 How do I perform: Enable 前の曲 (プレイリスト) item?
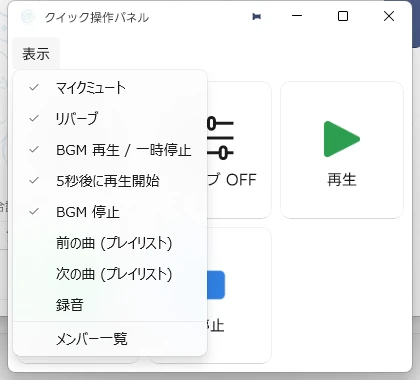pyautogui.click(x=110, y=243)
